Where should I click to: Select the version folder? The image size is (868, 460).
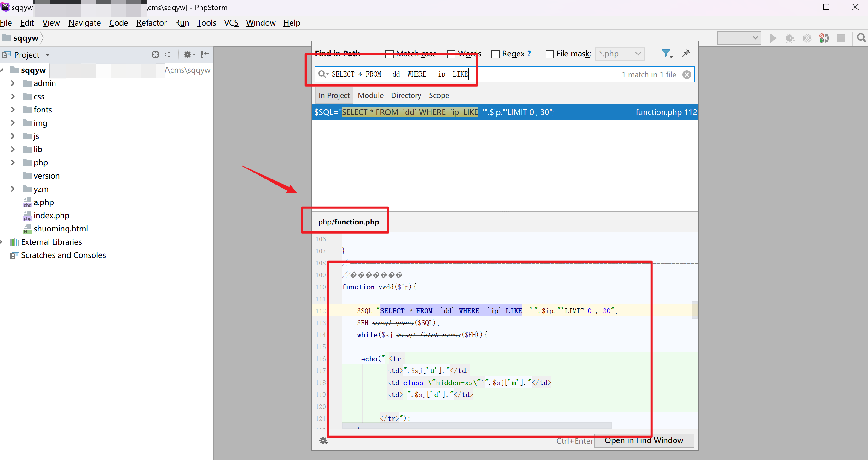(47, 176)
